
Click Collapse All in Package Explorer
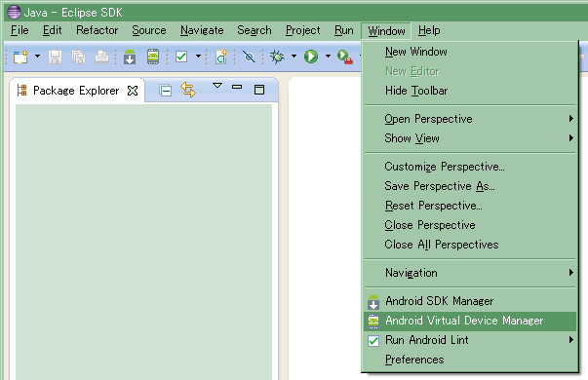point(166,91)
